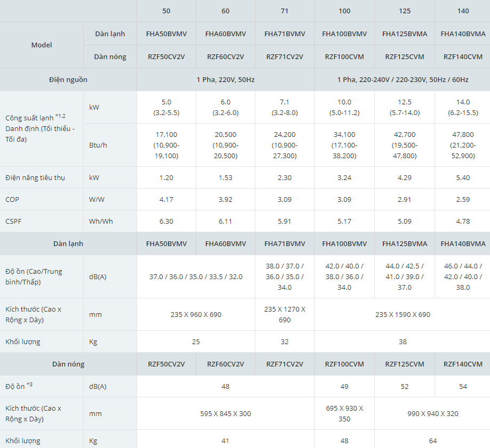
Task: Click the "235 X 1590 X 690" dimension cell
Action: (x=403, y=315)
